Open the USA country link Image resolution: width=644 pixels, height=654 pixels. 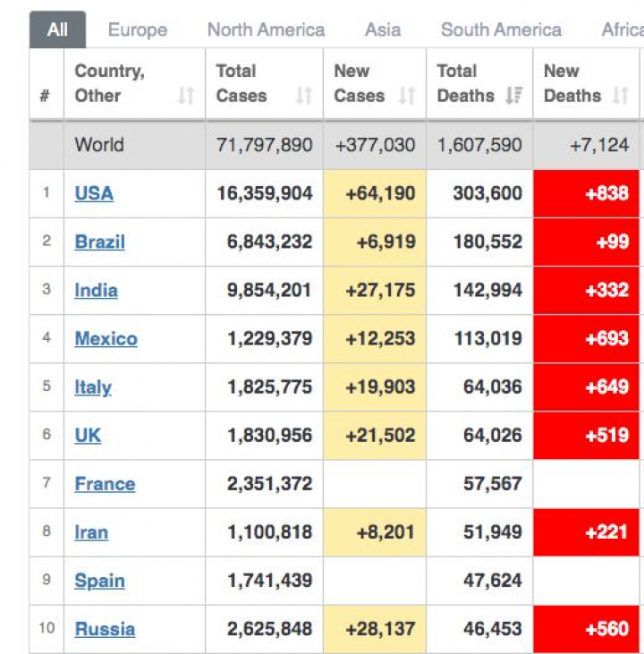94,193
